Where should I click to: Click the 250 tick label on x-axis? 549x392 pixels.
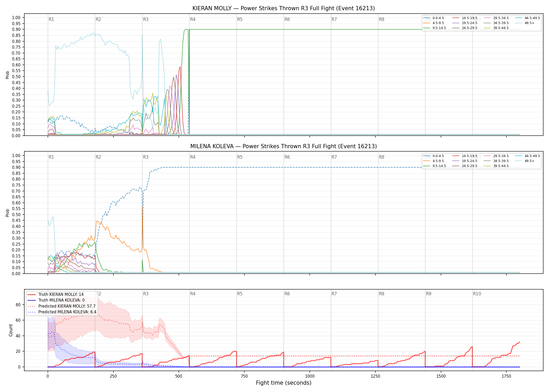[113, 376]
